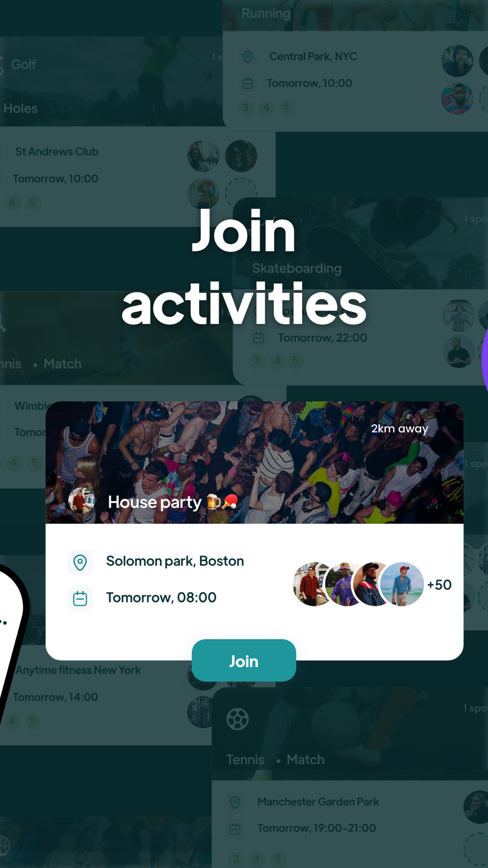
Task: Click location pin beside Central Park, NYC
Action: point(248,57)
